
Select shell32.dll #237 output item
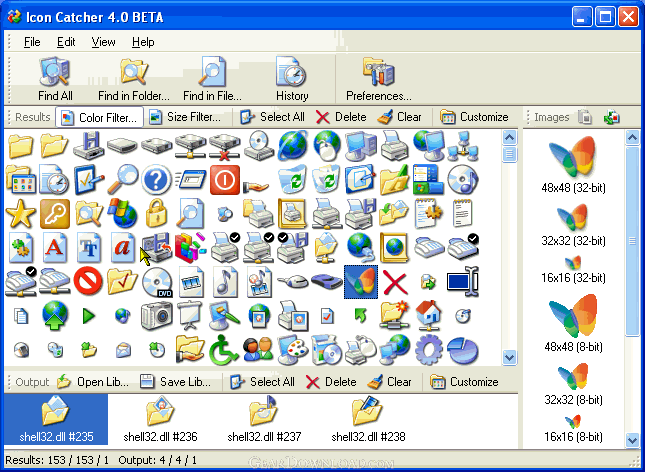pos(264,419)
